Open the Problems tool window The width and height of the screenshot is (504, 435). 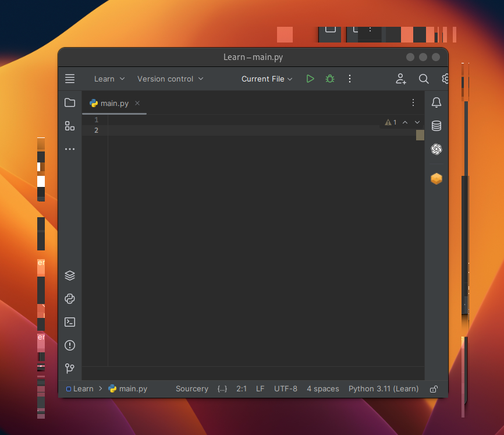(70, 345)
